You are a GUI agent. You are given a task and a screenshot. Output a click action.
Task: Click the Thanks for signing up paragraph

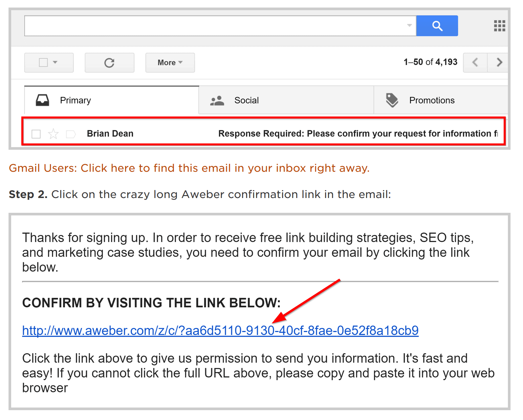tap(248, 253)
